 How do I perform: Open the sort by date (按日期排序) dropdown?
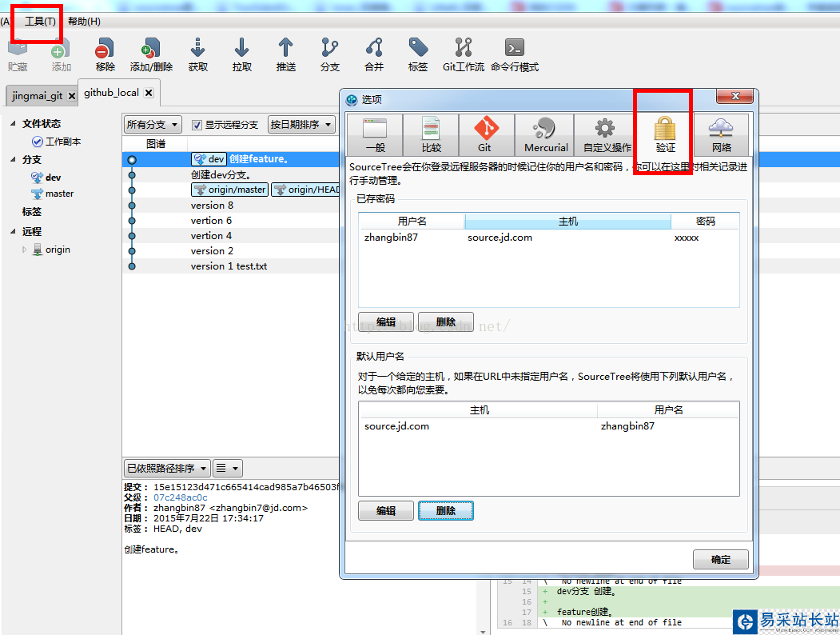point(301,125)
